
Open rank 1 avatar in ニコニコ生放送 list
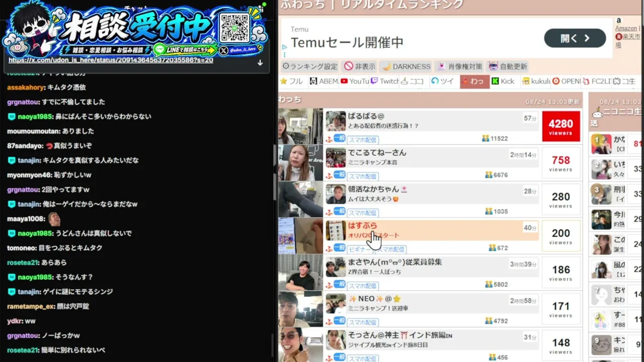tap(601, 144)
